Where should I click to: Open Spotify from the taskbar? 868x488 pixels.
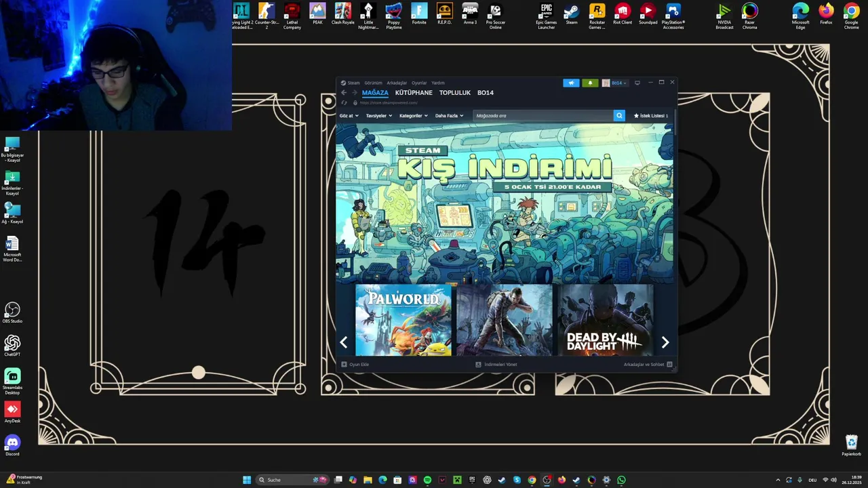(x=427, y=480)
